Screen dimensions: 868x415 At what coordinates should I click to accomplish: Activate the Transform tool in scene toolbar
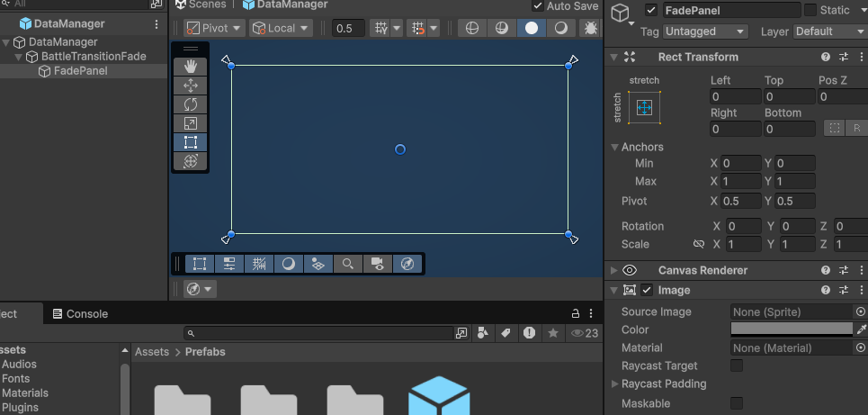pos(191,161)
